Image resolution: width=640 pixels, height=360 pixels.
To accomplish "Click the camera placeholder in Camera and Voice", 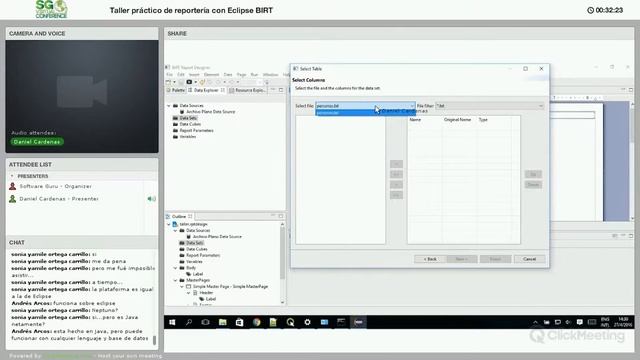I will (x=82, y=91).
